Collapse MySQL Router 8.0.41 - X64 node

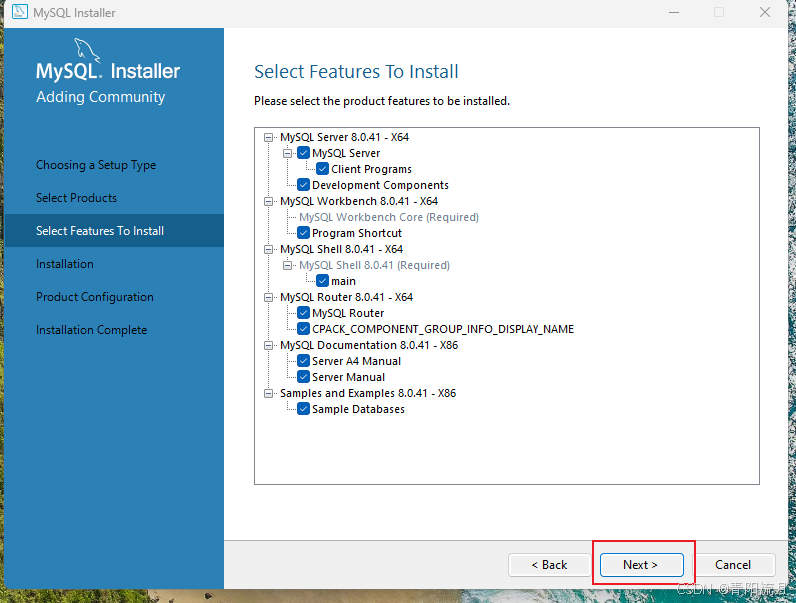[268, 297]
